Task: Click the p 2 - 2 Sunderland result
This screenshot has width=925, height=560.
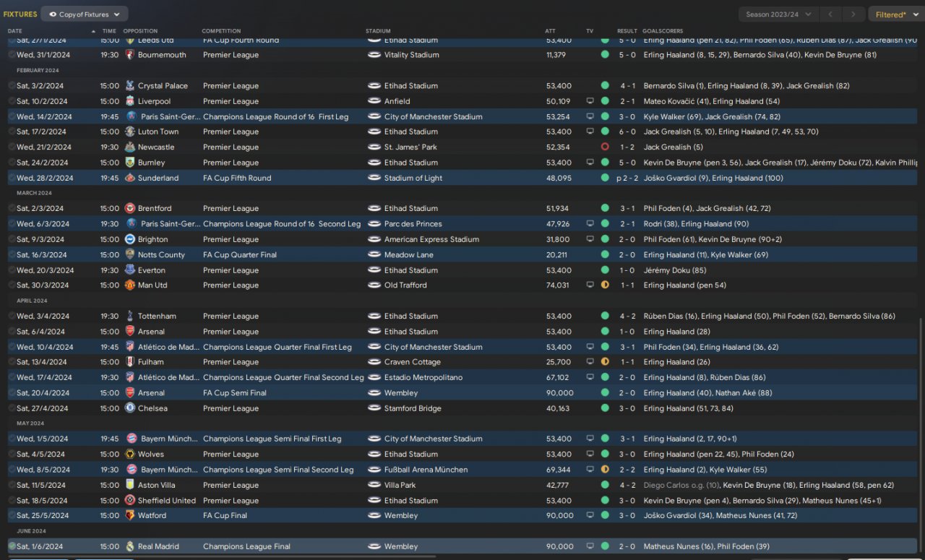Action: click(x=626, y=178)
